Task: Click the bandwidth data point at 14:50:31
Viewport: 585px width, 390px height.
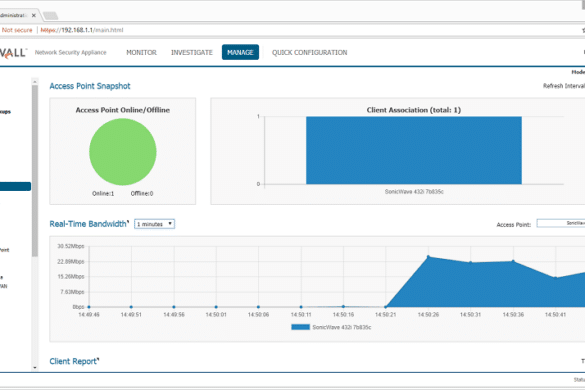Action: [x=470, y=262]
